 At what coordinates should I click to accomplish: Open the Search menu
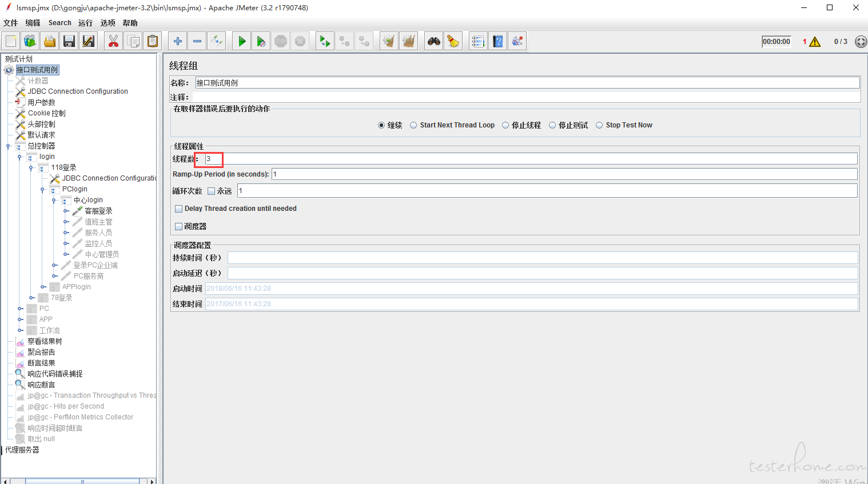coord(60,23)
